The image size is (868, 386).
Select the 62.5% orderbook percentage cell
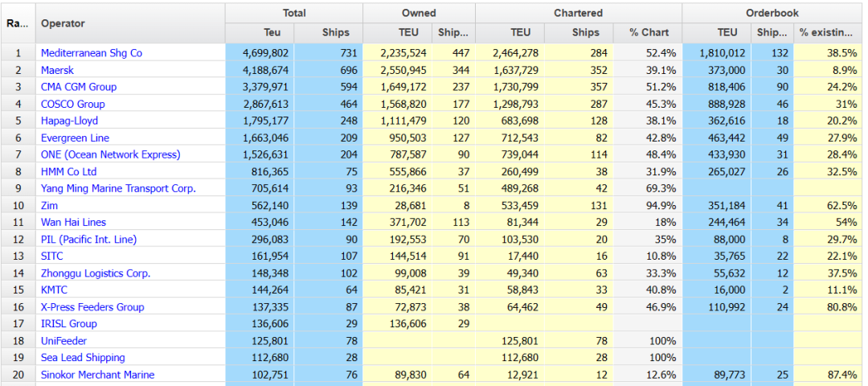[x=828, y=205]
